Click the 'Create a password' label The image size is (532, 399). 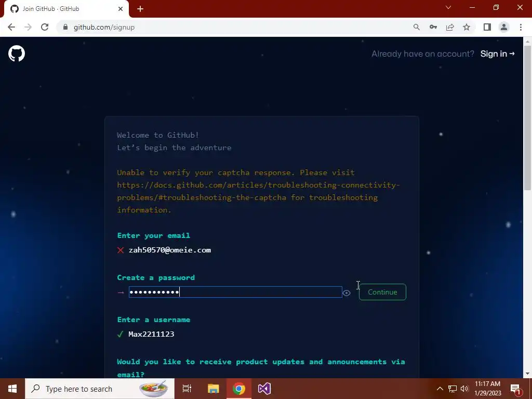click(x=156, y=277)
